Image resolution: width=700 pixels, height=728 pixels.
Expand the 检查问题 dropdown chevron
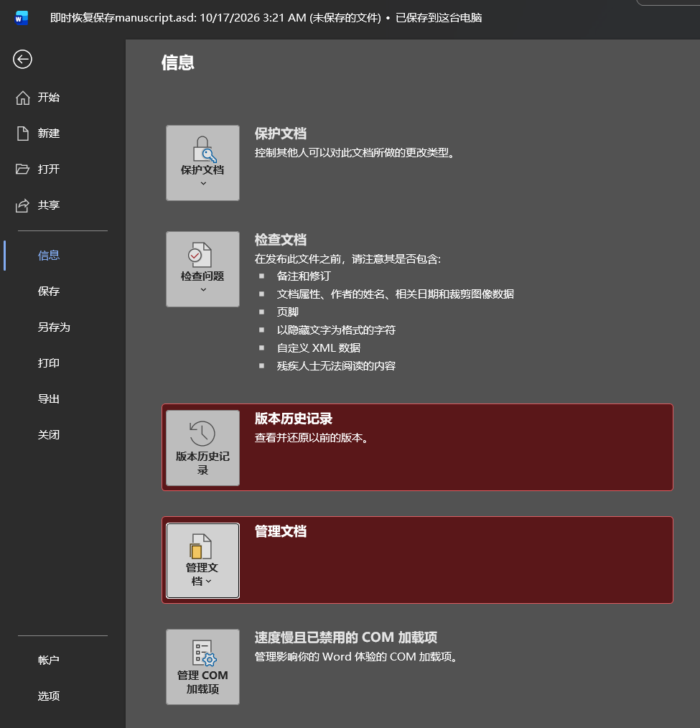pos(203,290)
